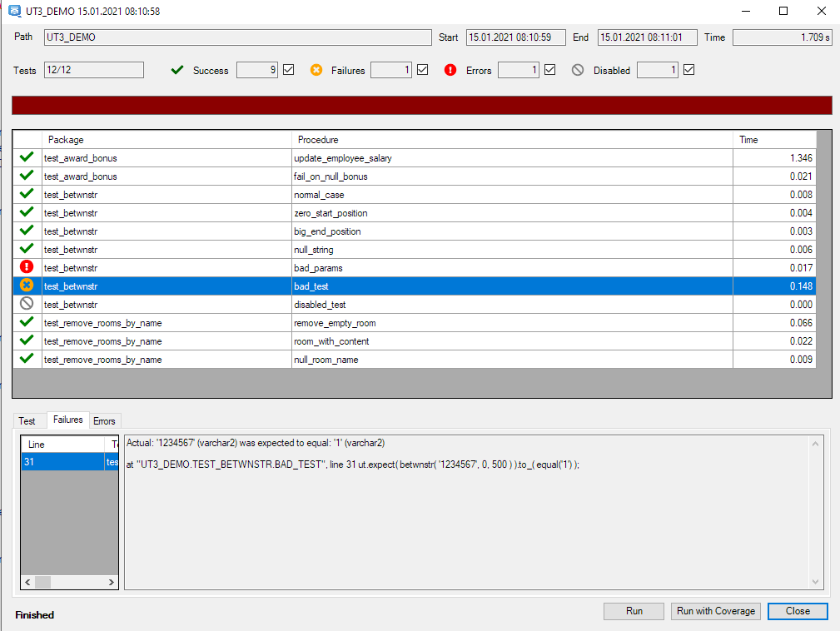Click the Failures count field
The height and width of the screenshot is (631, 840).
tap(391, 70)
